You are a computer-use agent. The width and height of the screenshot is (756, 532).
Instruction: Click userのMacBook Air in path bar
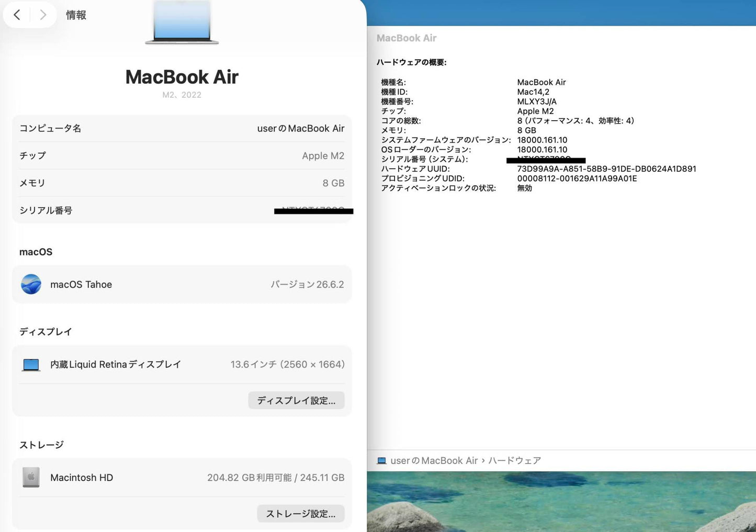click(434, 461)
